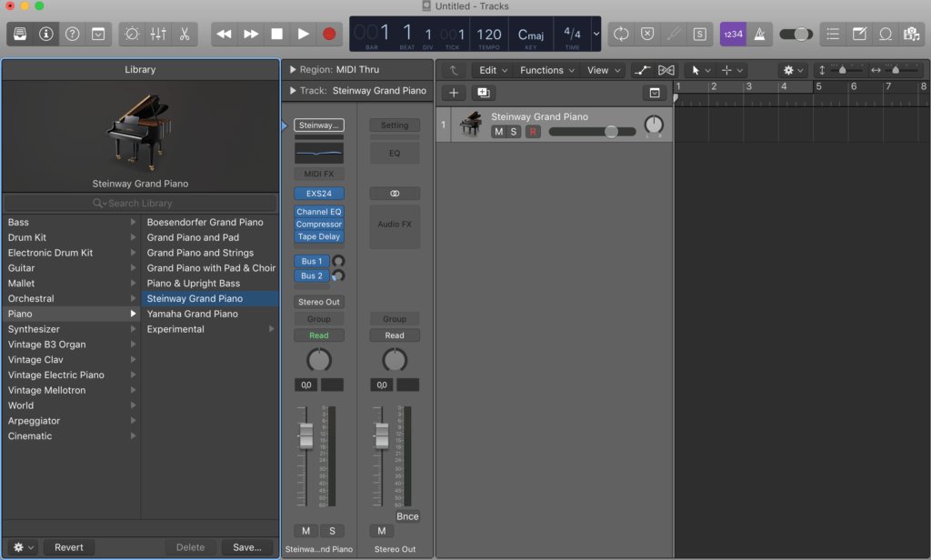The image size is (931, 560).
Task: Toggle Cycle mode button
Action: coord(621,34)
